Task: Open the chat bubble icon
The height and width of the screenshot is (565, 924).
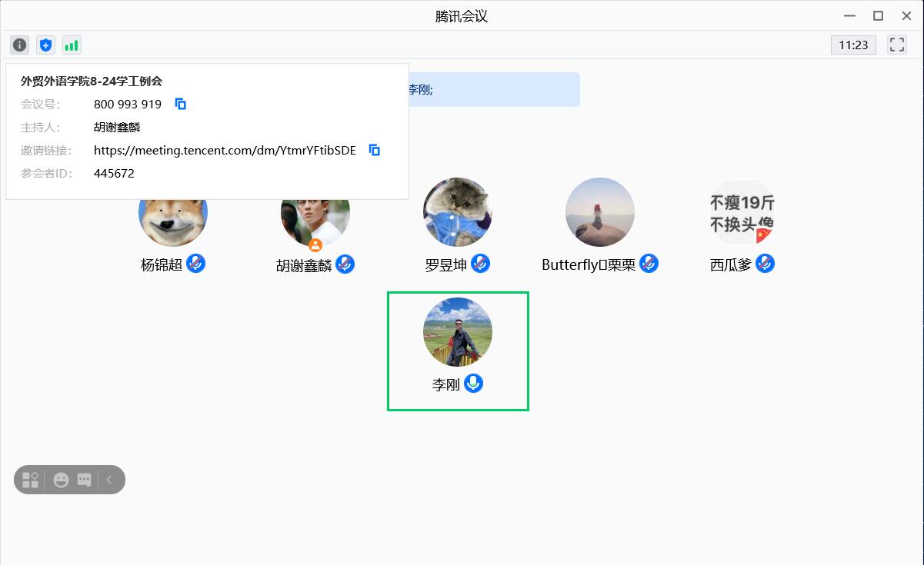Action: (x=85, y=480)
